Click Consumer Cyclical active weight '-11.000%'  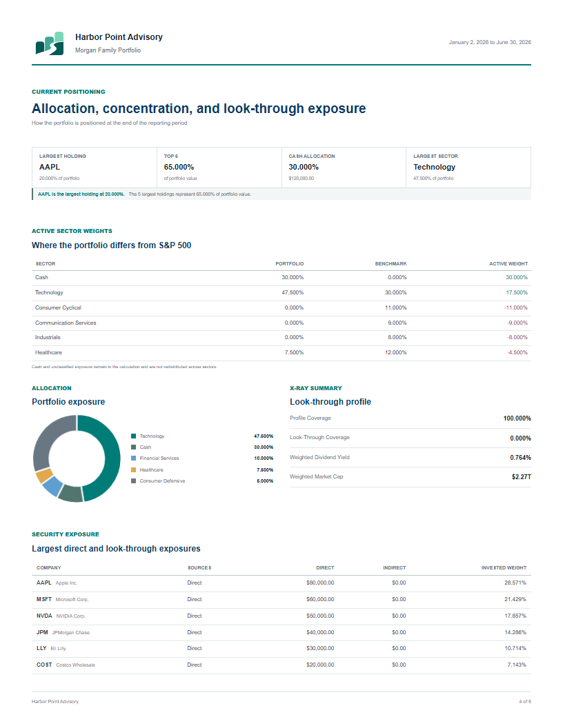(515, 308)
